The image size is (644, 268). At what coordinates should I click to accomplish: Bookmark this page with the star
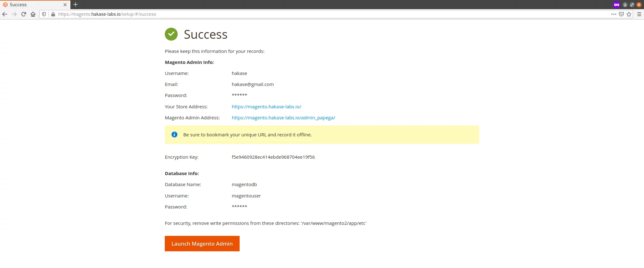[x=629, y=14]
